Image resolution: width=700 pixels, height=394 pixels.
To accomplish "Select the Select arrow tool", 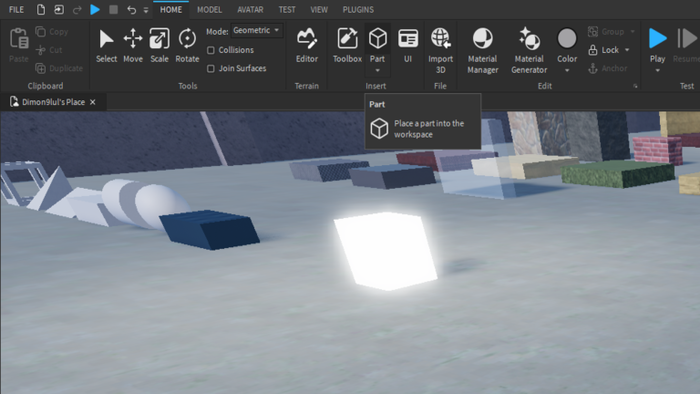I will point(106,45).
